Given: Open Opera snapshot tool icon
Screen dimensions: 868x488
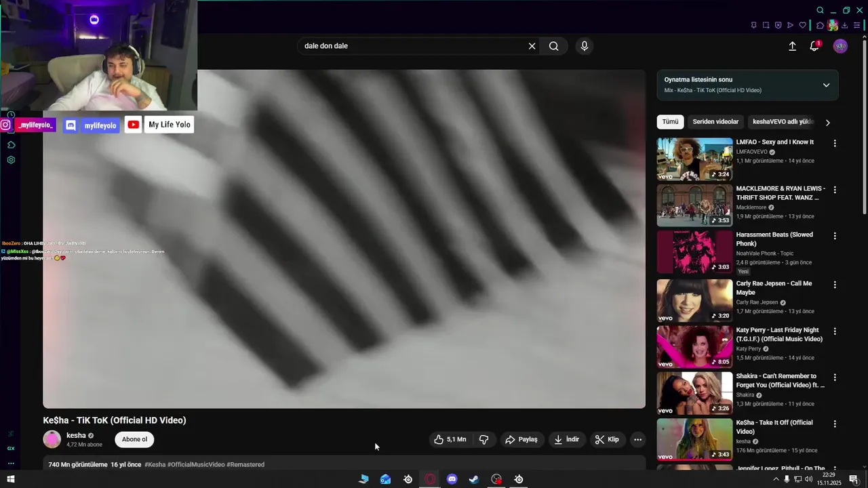Looking at the screenshot, I should (x=766, y=25).
